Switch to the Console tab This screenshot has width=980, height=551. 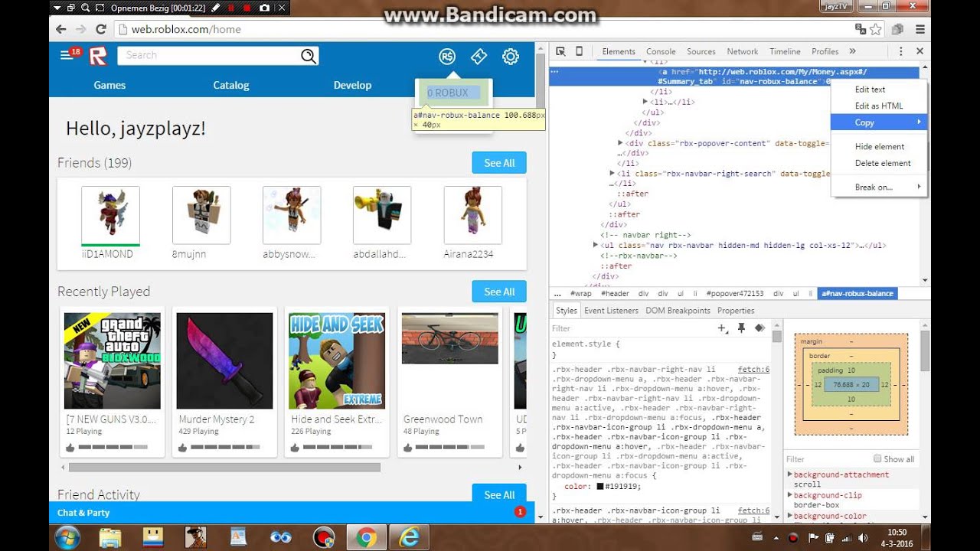pos(661,51)
